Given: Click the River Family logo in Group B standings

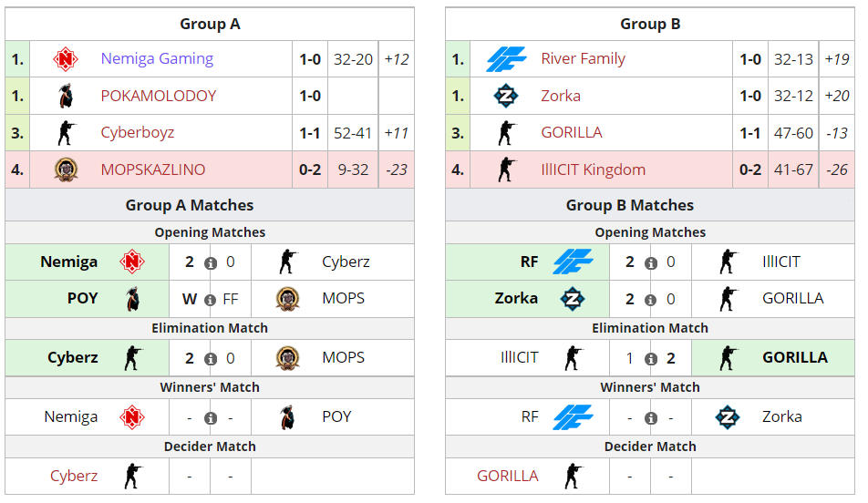Looking at the screenshot, I should [506, 59].
